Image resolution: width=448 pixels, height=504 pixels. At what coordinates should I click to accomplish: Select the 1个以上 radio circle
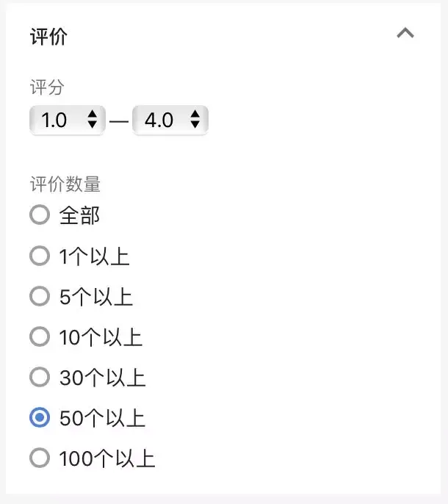[40, 256]
